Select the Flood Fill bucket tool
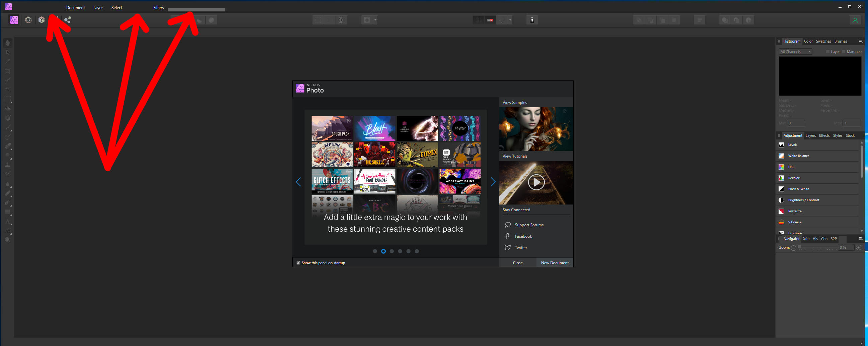 click(x=8, y=109)
